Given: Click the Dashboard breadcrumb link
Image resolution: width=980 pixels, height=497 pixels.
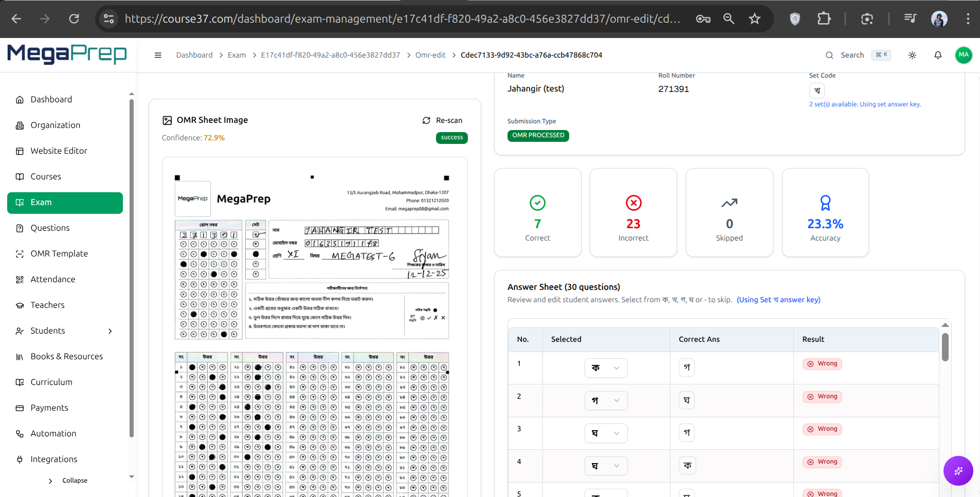Looking at the screenshot, I should (194, 55).
